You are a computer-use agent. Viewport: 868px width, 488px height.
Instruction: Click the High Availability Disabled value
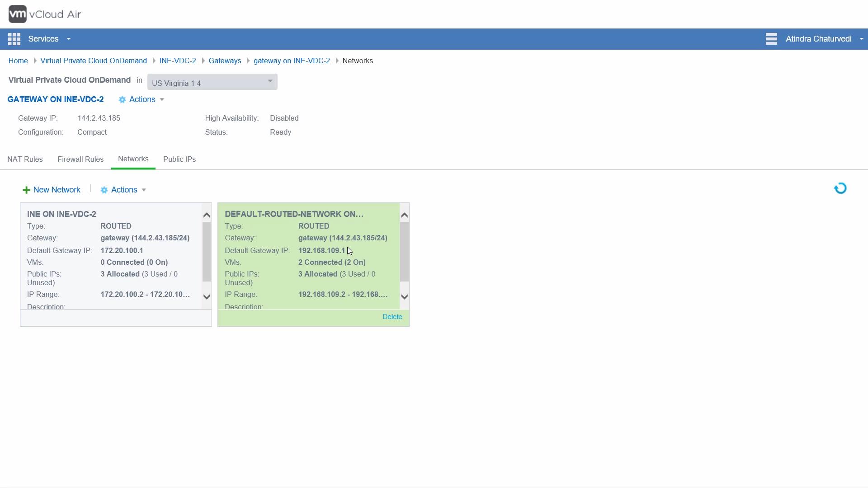coord(284,118)
